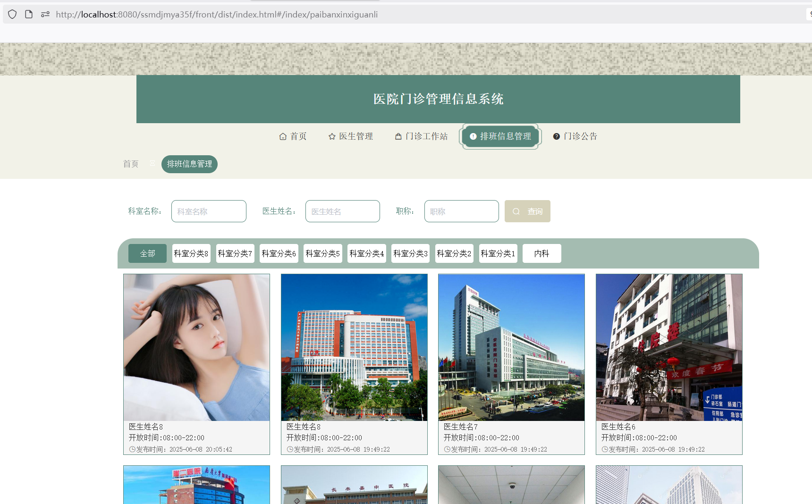Image resolution: width=812 pixels, height=504 pixels.
Task: Open site permissions icon in address bar
Action: click(45, 14)
